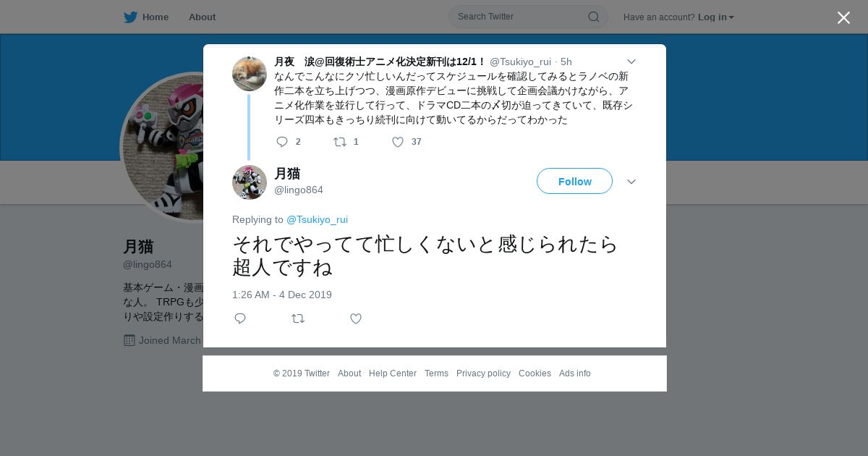Open 月猫's avatar in the tweet
Image resolution: width=868 pixels, height=456 pixels.
coord(250,182)
